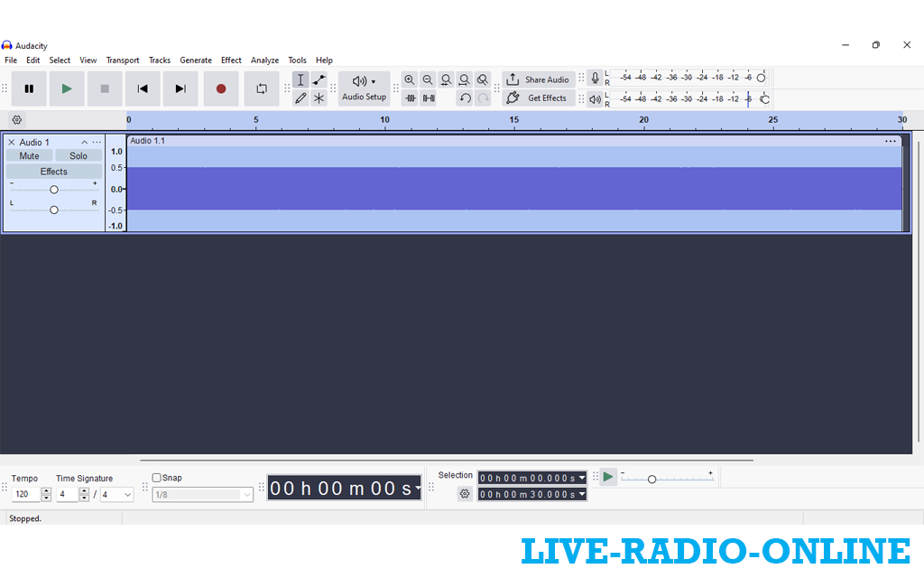Open the File menu
The image size is (924, 578).
click(x=11, y=61)
